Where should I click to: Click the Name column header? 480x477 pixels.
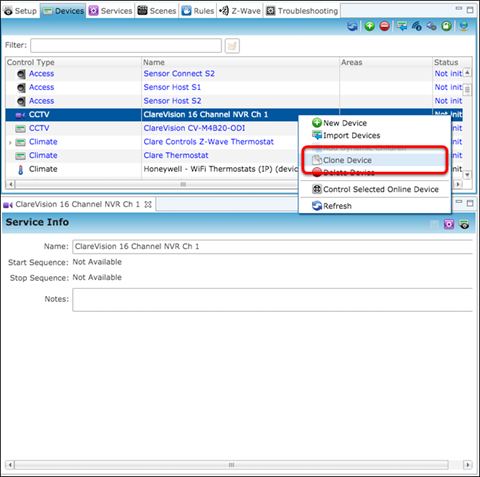pyautogui.click(x=240, y=62)
